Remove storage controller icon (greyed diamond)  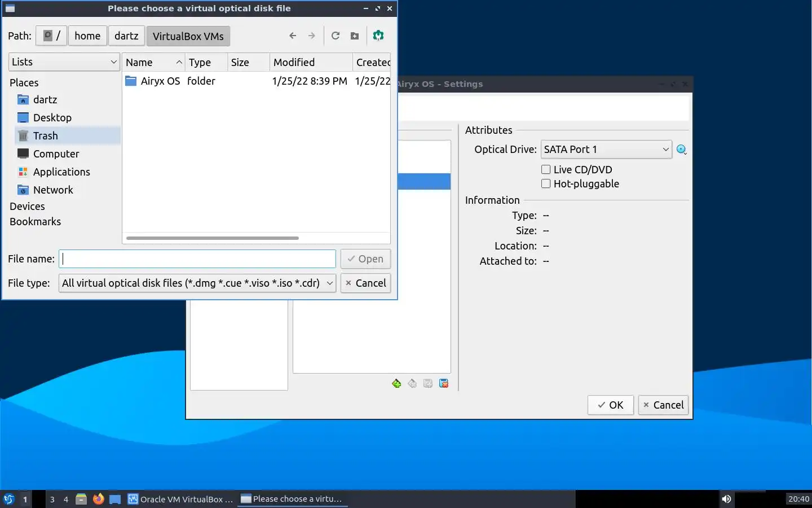point(412,384)
